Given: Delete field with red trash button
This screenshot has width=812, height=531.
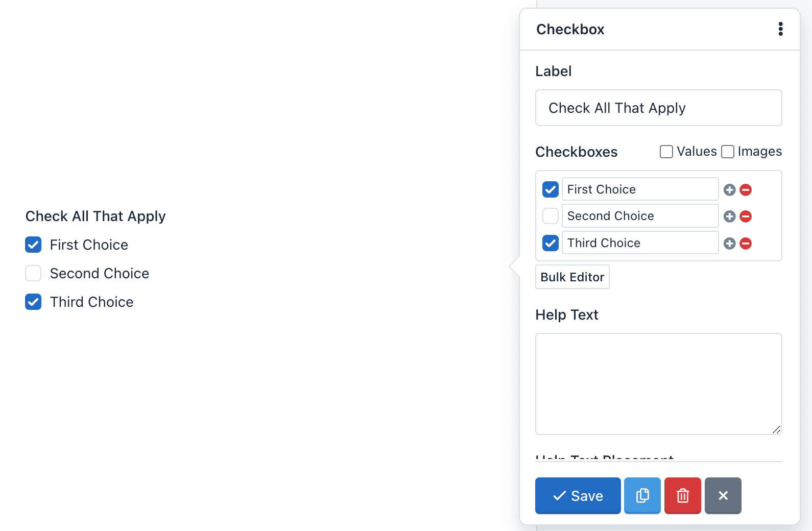Looking at the screenshot, I should 683,495.
